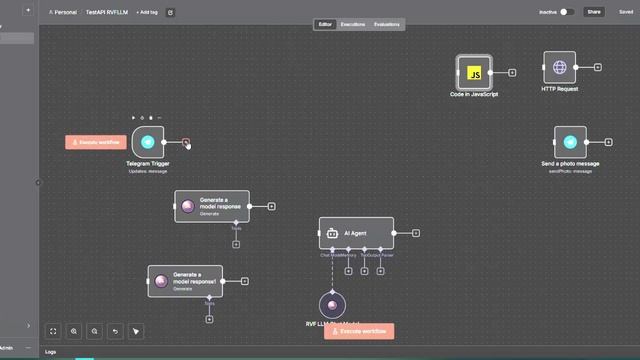This screenshot has width=640, height=360.
Task: Zoom out on the workflow canvas
Action: tap(94, 331)
